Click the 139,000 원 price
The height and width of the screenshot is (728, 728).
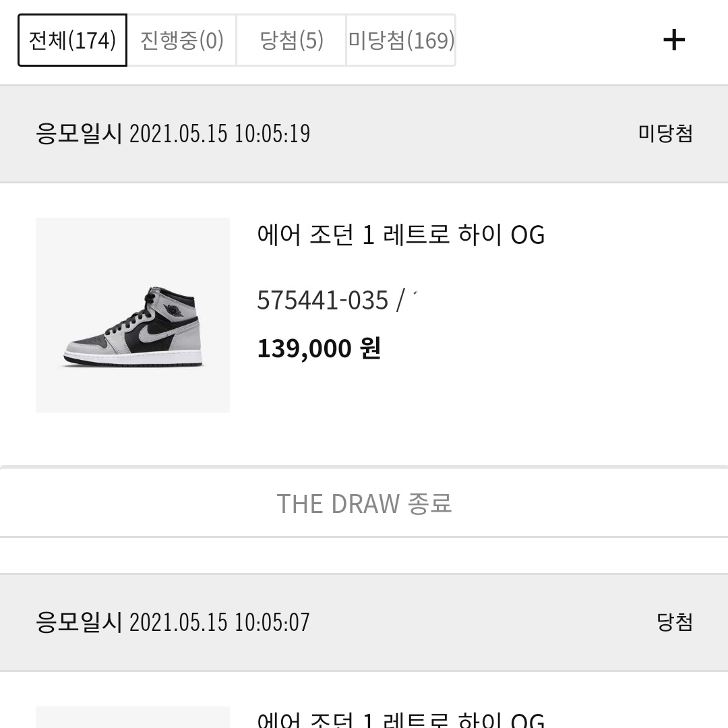[x=319, y=348]
